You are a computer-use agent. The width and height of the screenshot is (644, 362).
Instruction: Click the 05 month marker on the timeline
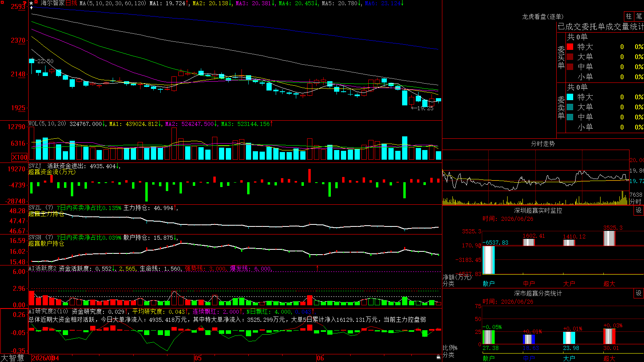198,358
